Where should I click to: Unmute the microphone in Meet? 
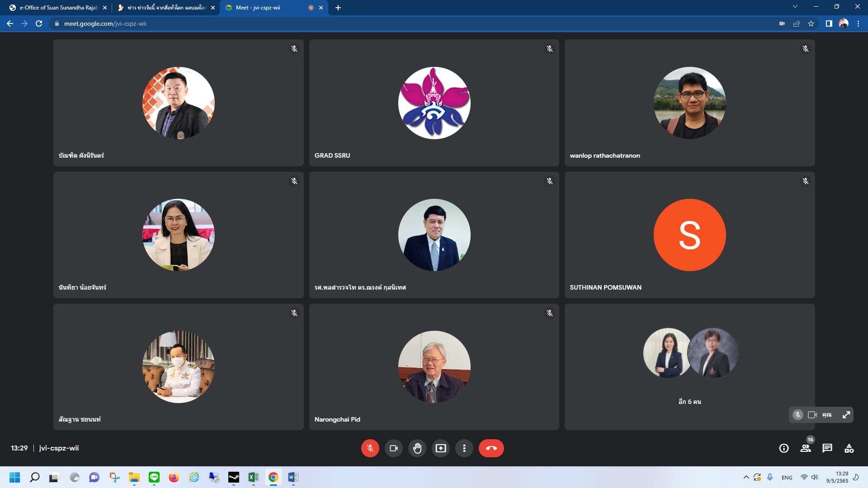370,448
